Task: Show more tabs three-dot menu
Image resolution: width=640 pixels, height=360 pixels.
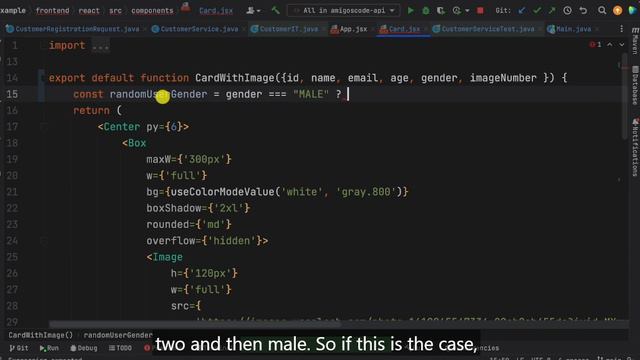Action: pyautogui.click(x=621, y=29)
